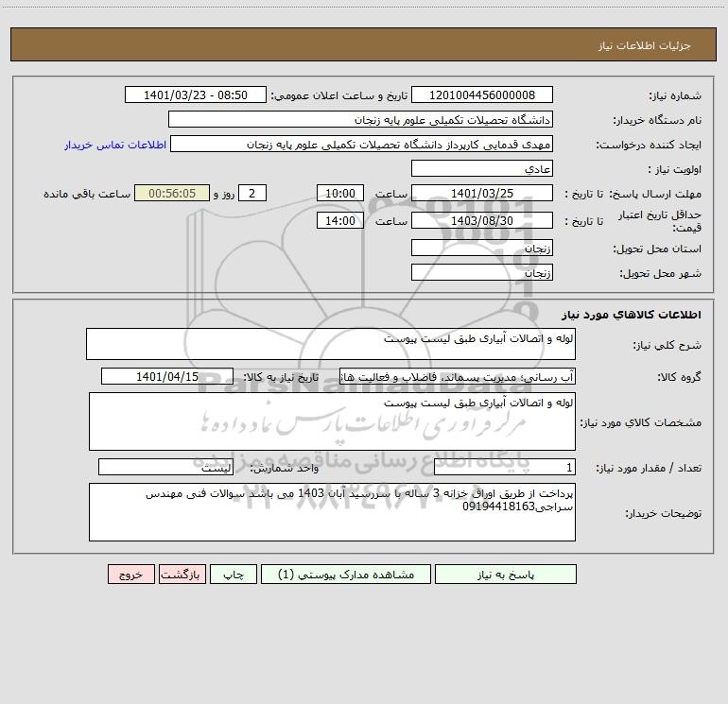Click the جزئیات اطلاعات نیاز header title
728x704 pixels.
click(x=645, y=45)
